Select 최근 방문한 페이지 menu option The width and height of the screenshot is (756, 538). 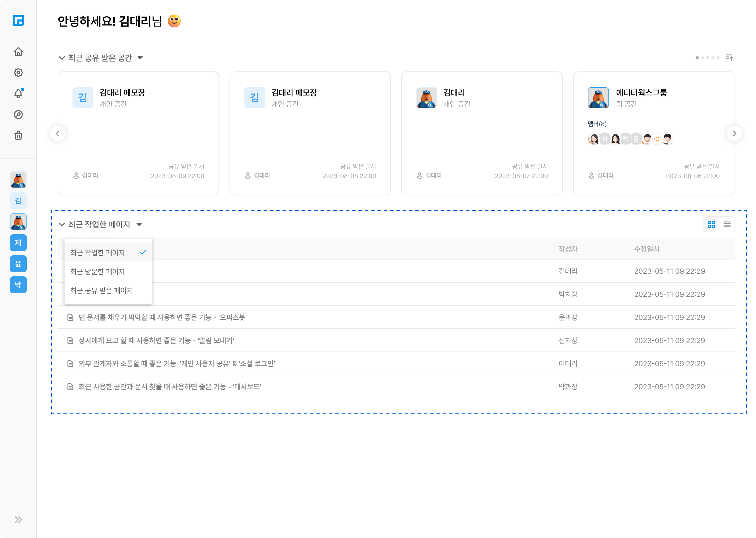pos(98,271)
